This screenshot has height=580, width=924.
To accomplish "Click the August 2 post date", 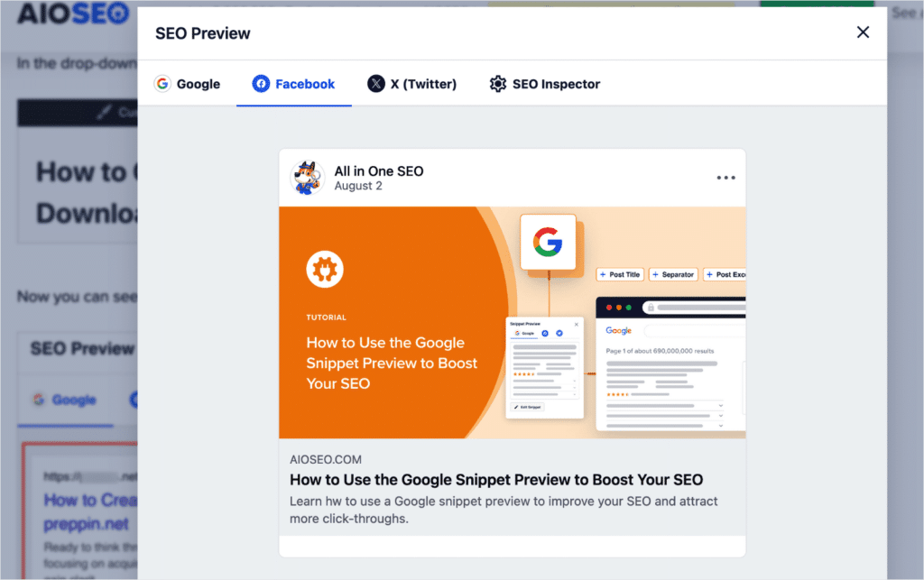I will tap(358, 186).
